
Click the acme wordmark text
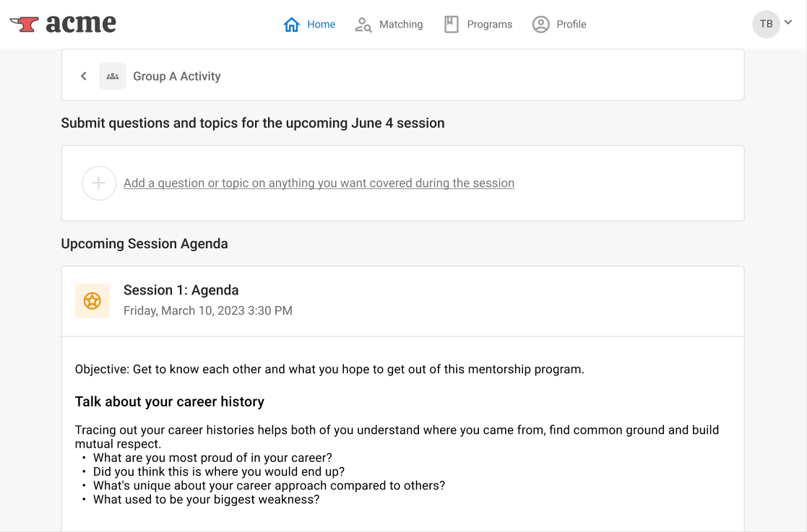pyautogui.click(x=81, y=24)
